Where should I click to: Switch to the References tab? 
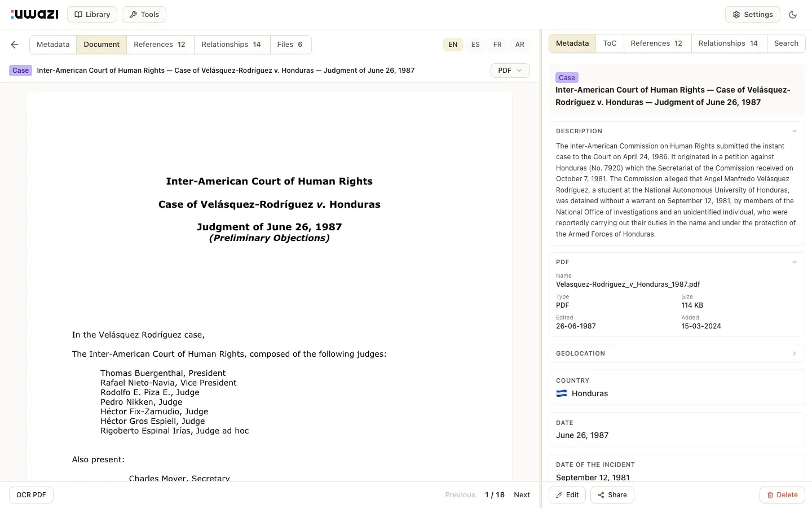click(x=160, y=44)
